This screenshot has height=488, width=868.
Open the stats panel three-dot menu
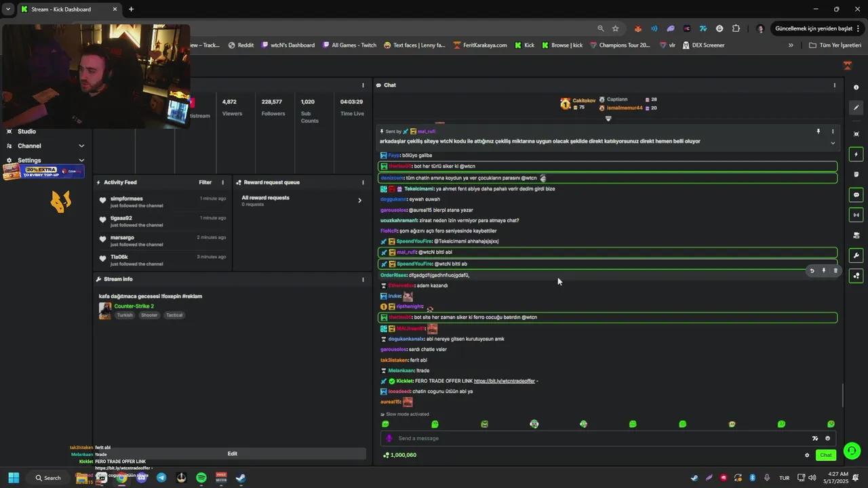coord(363,85)
